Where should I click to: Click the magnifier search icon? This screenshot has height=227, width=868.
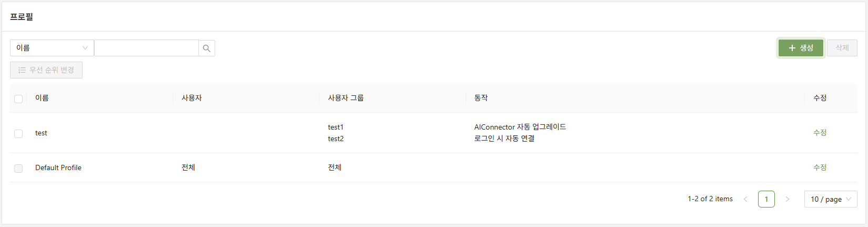tap(207, 48)
